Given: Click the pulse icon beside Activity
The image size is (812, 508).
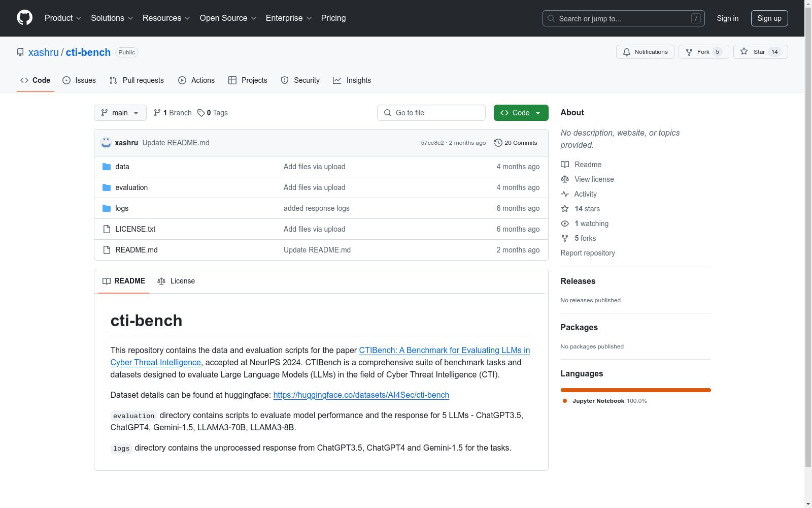Looking at the screenshot, I should click(x=565, y=194).
